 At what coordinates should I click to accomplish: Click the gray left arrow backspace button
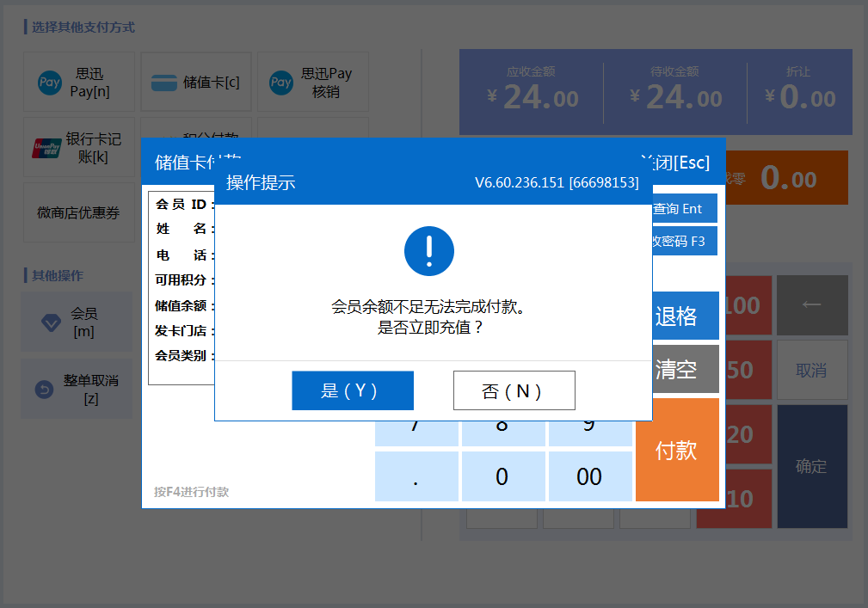[812, 305]
